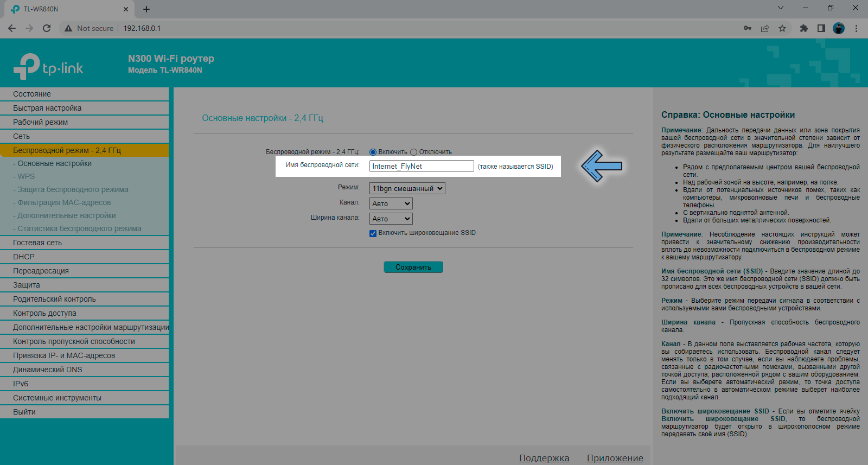
Task: Open Системные инструменты menu item
Action: (x=84, y=398)
